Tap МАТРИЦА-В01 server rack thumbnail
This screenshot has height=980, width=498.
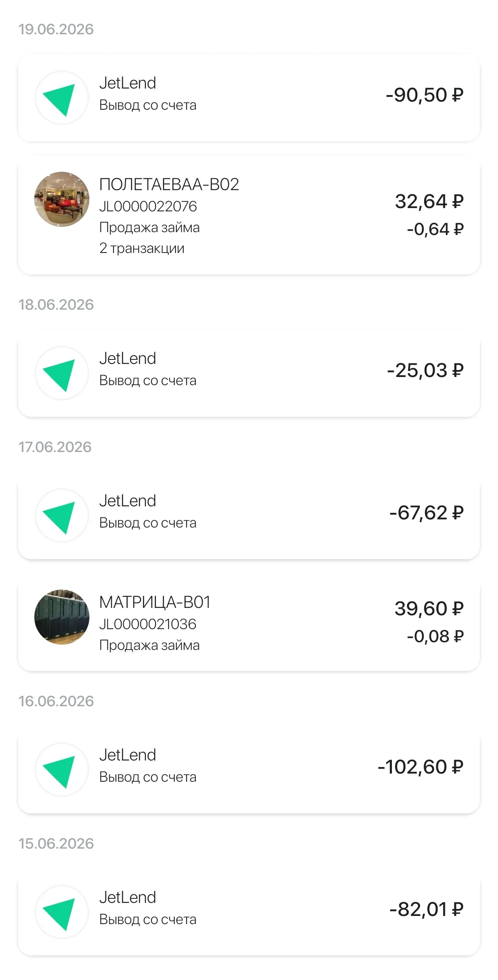(62, 617)
